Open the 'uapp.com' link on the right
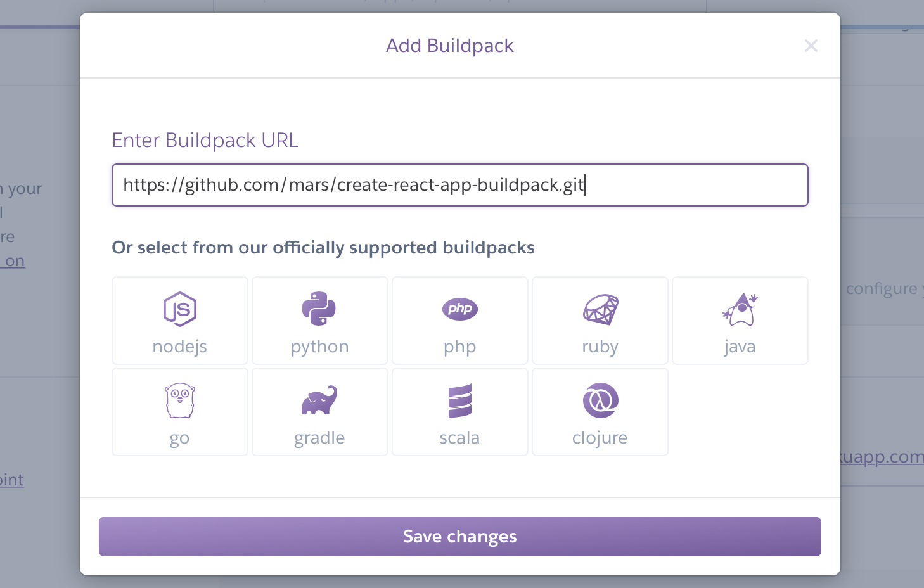 coord(882,457)
